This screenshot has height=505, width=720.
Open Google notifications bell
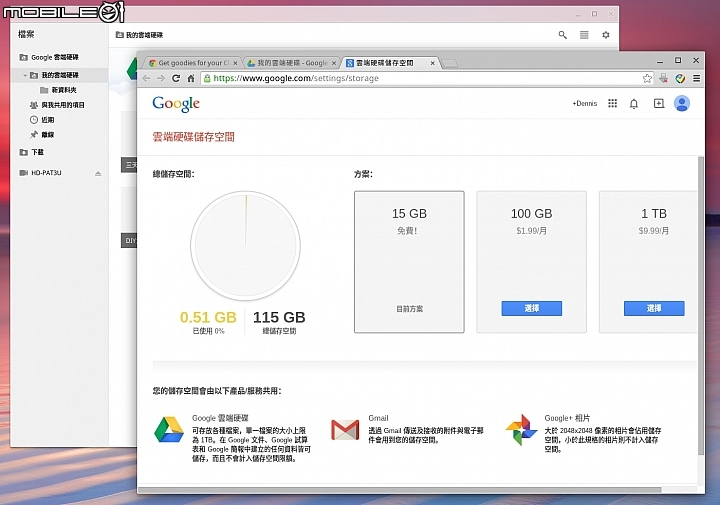click(634, 104)
